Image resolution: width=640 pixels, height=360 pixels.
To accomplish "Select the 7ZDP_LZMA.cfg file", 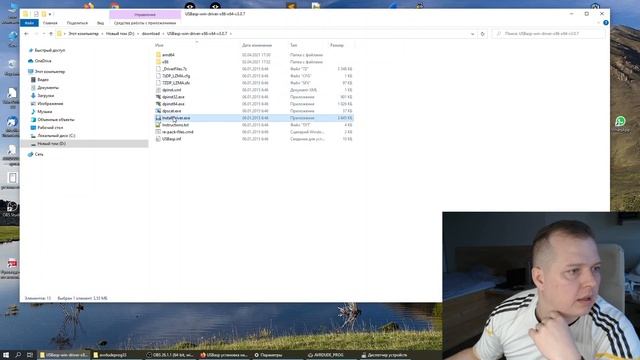I will point(176,76).
